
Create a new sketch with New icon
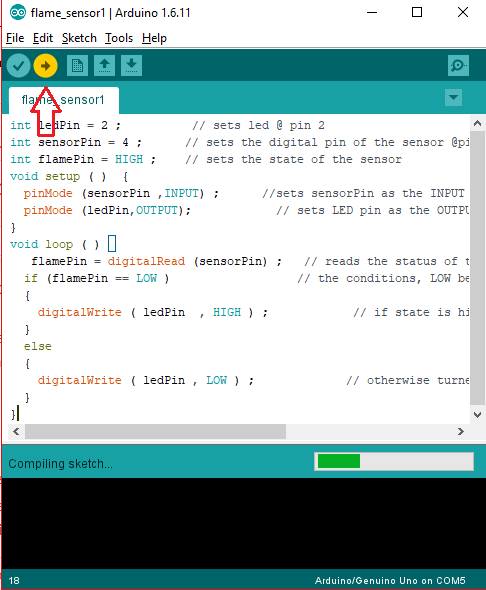pos(77,66)
